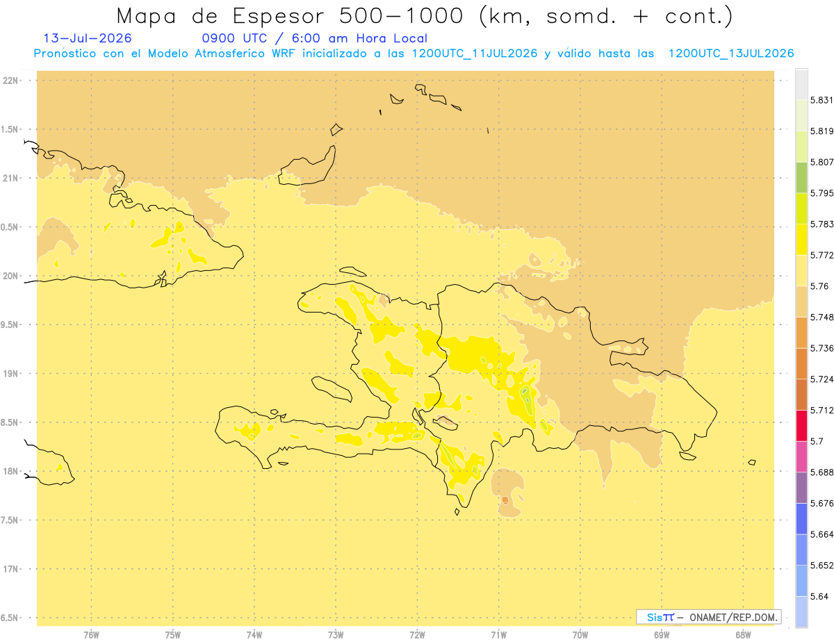The image size is (834, 644).
Task: Click the 5.772 colorbar value
Action: pos(821,255)
